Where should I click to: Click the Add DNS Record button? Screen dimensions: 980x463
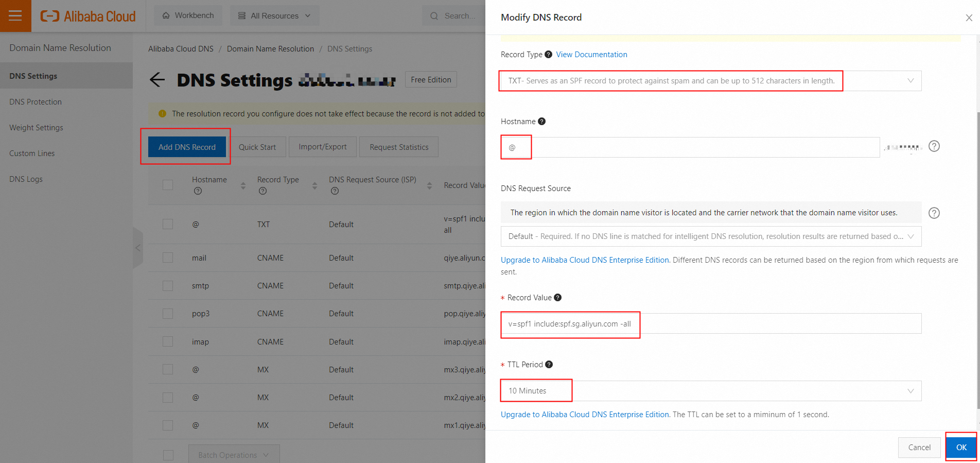[x=187, y=147]
